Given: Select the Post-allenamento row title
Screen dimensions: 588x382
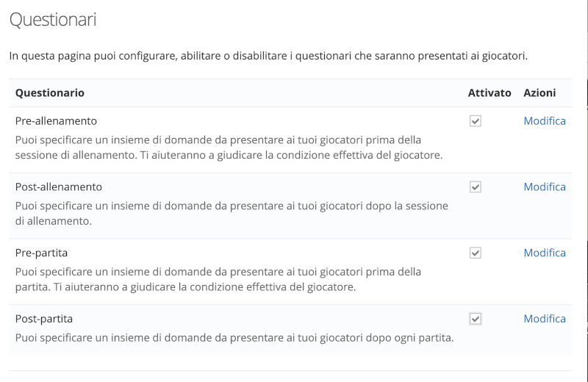Looking at the screenshot, I should point(59,187).
